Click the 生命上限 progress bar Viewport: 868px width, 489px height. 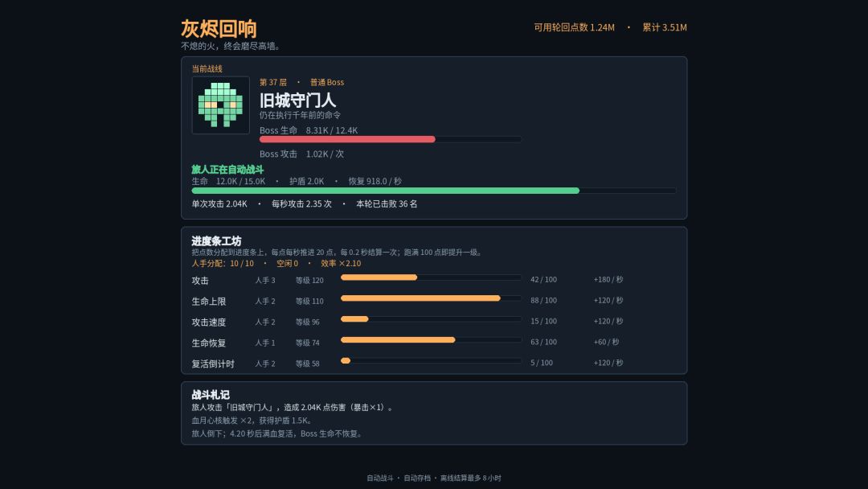tap(431, 298)
